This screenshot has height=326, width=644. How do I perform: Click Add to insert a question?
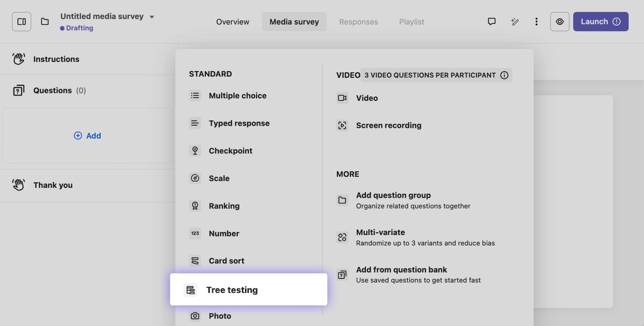tap(87, 136)
